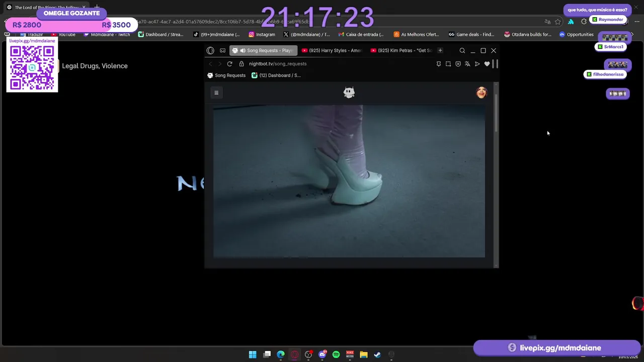This screenshot has height=362, width=644.
Task: Open Discord from the taskbar
Action: 323,354
